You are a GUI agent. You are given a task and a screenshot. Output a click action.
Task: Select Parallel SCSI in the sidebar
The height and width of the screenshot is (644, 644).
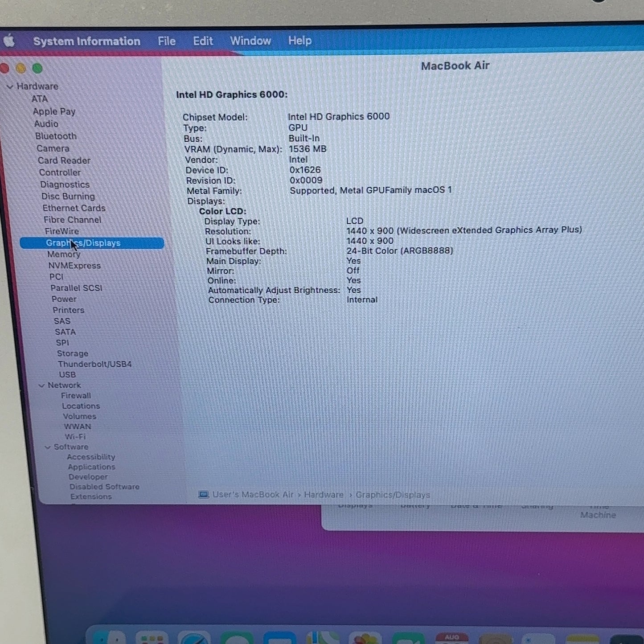coord(77,288)
